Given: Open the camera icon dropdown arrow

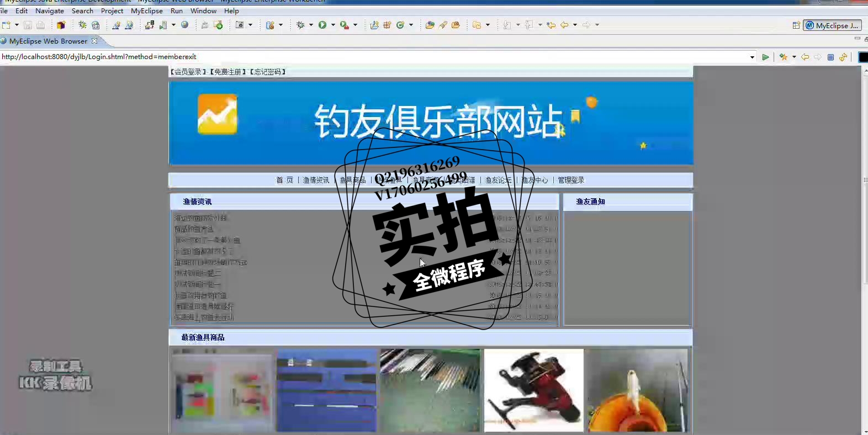Looking at the screenshot, I should 250,25.
